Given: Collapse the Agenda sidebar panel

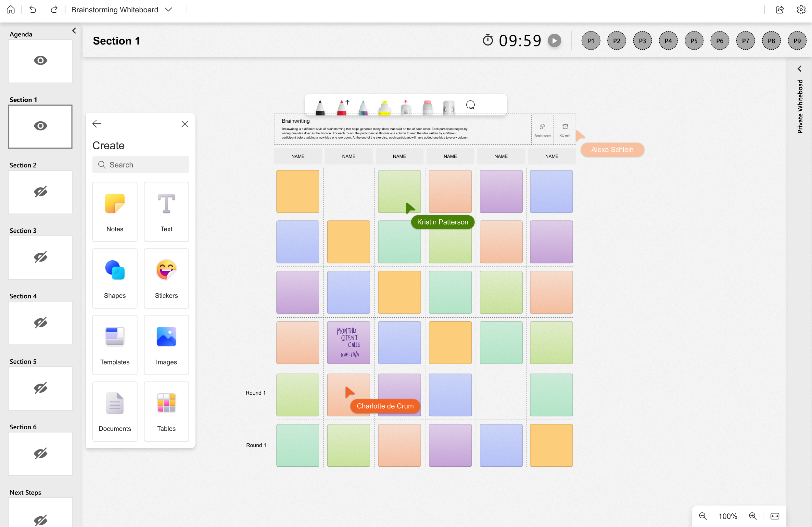Looking at the screenshot, I should click(x=74, y=31).
